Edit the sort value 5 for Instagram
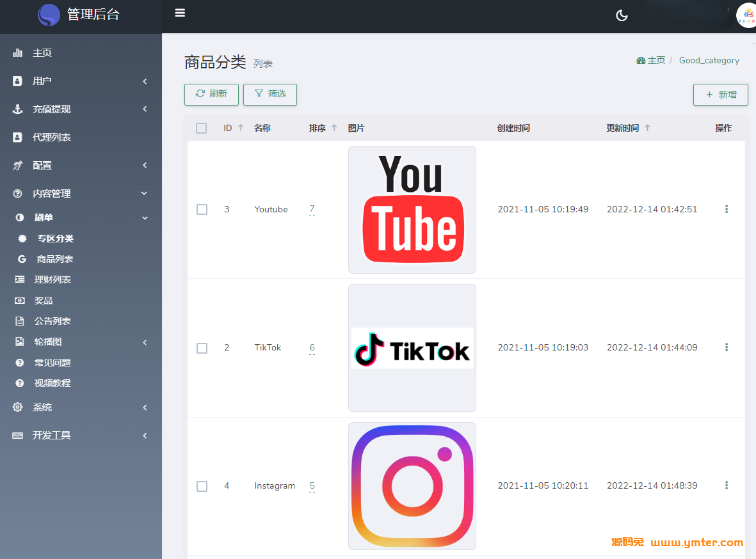The width and height of the screenshot is (756, 559). 312,485
